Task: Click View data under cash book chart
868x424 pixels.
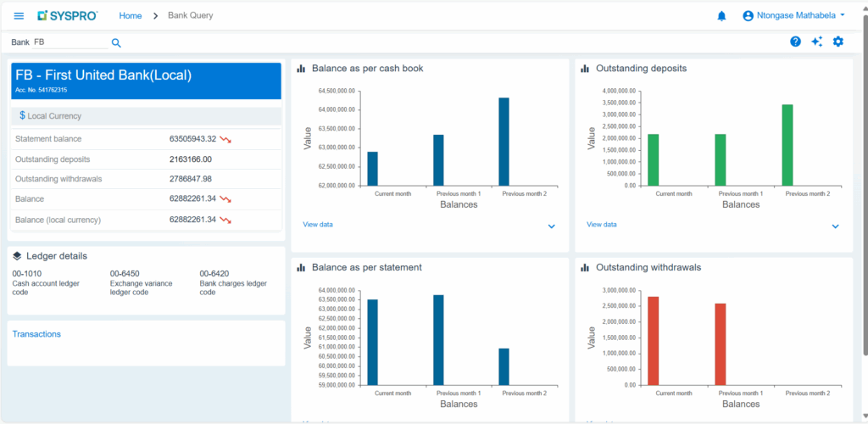Action: pos(318,225)
